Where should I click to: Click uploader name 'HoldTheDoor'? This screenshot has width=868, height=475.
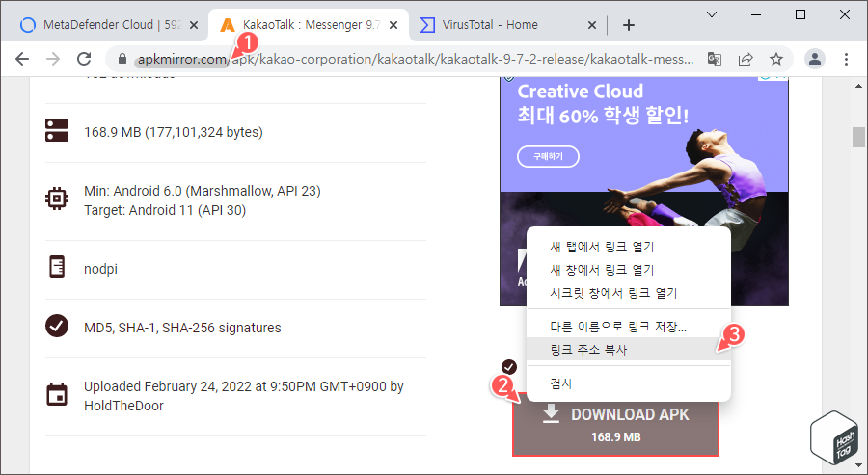tap(124, 406)
